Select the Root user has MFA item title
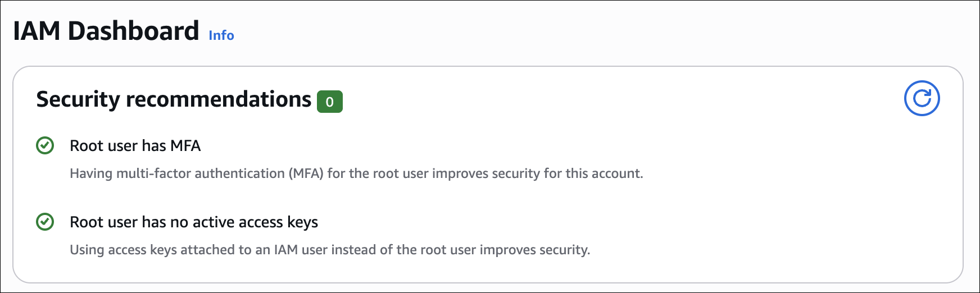 pyautogui.click(x=135, y=146)
